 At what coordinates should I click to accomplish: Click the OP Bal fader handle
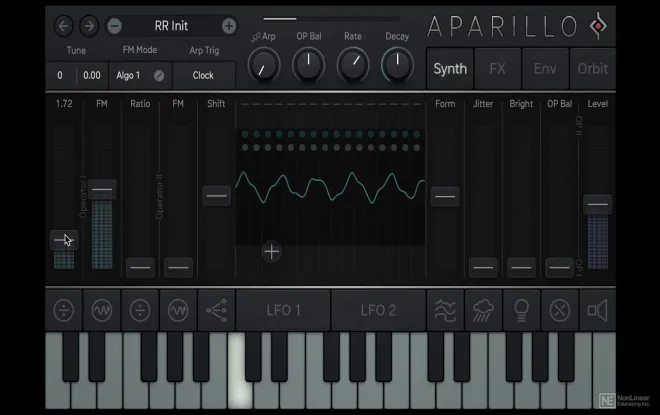pos(559,267)
